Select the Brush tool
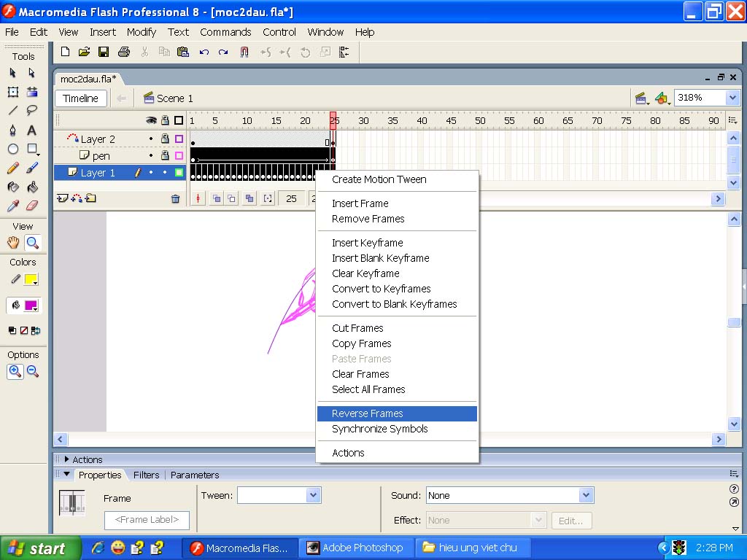The image size is (747, 560). click(32, 168)
